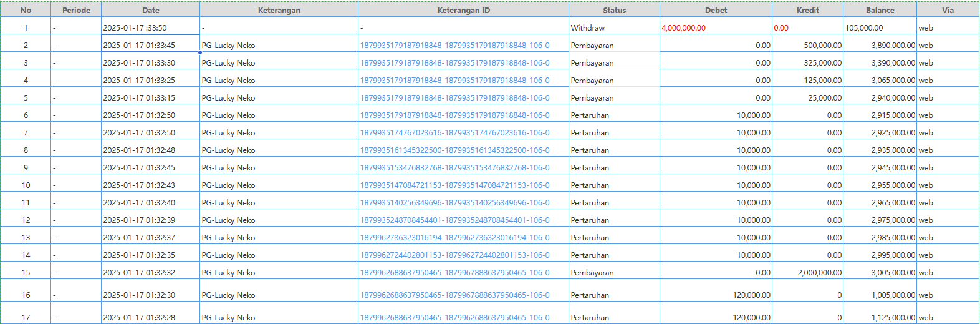Image resolution: width=980 pixels, height=324 pixels.
Task: Select the "Status" column header
Action: click(x=614, y=10)
